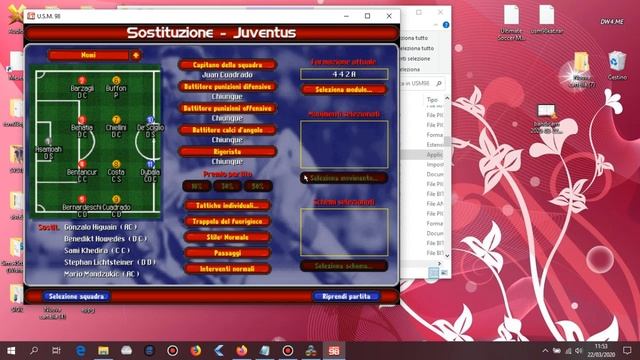Click the arrow icon beside Nomi
This screenshot has height=360, width=640.
tap(136, 55)
